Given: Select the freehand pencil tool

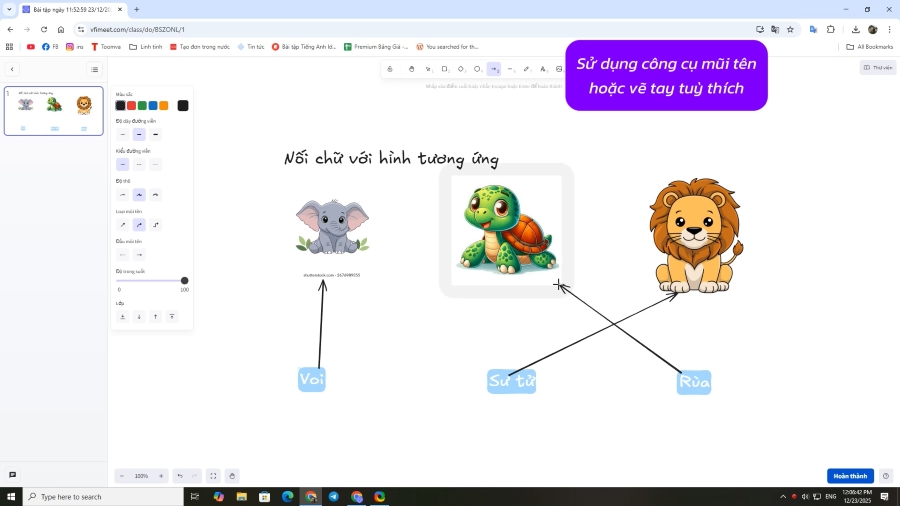Looking at the screenshot, I should coord(527,69).
